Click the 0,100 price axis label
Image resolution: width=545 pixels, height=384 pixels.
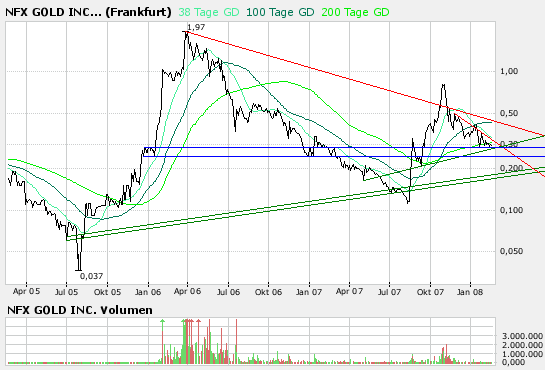511,210
